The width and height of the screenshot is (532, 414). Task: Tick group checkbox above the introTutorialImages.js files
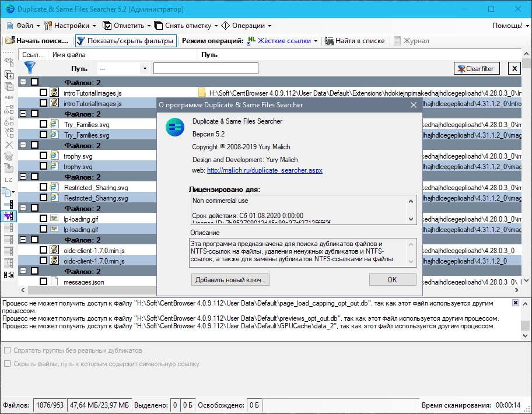(34, 82)
